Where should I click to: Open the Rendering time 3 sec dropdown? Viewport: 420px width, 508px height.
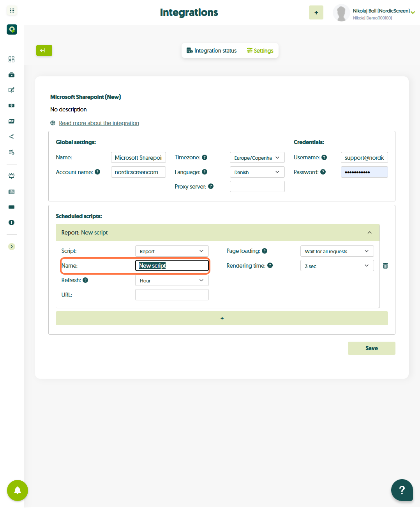tap(337, 265)
